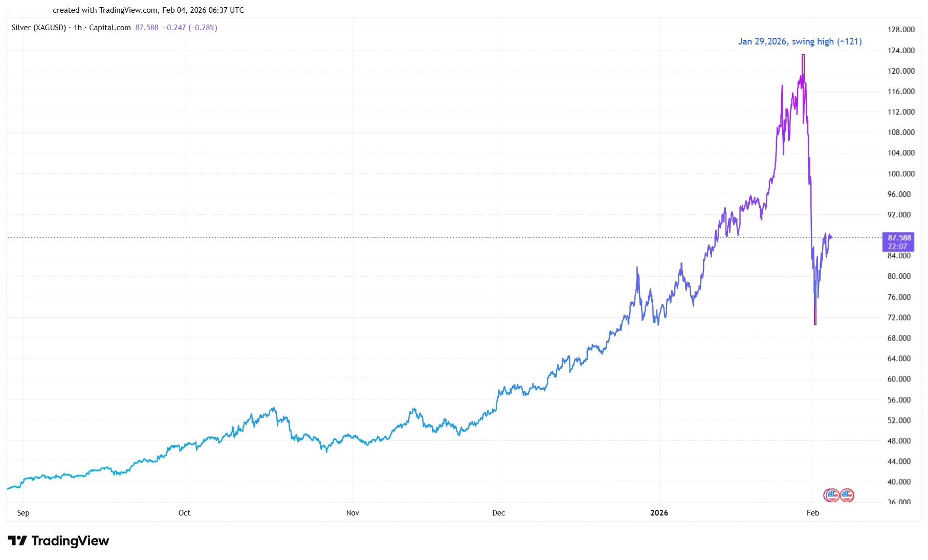The height and width of the screenshot is (560, 928).
Task: Open the left US flag economic event
Action: click(x=832, y=495)
